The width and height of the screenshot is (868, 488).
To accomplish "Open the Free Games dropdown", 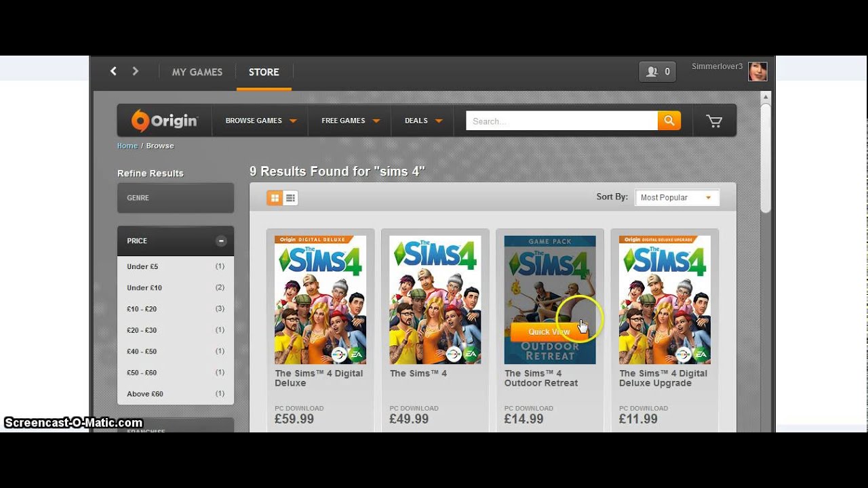I will coord(351,121).
